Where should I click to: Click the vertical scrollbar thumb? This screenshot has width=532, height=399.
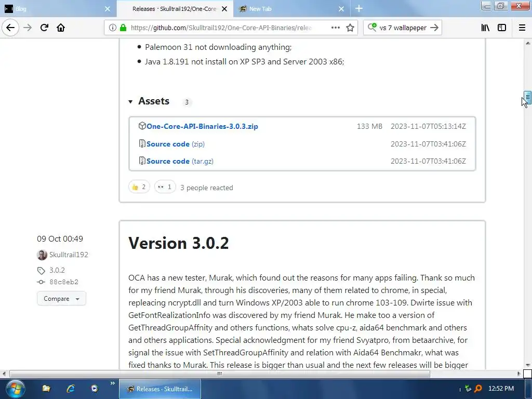coord(528,97)
